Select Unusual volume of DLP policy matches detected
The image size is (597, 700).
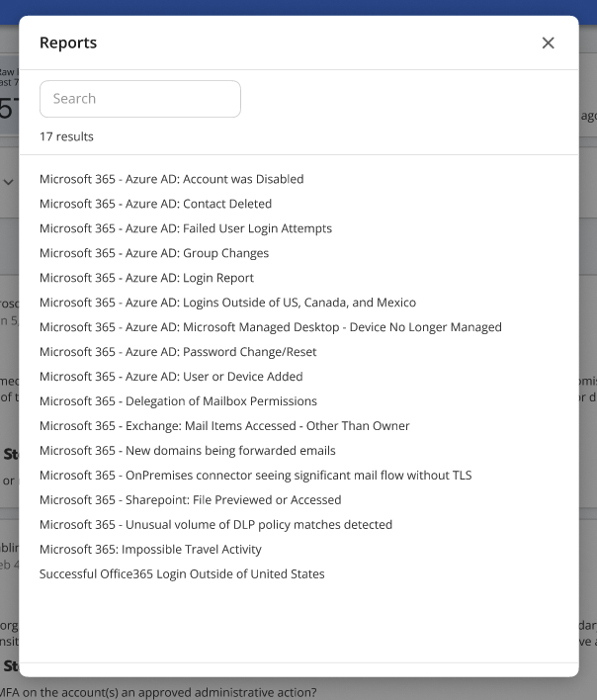click(x=215, y=525)
